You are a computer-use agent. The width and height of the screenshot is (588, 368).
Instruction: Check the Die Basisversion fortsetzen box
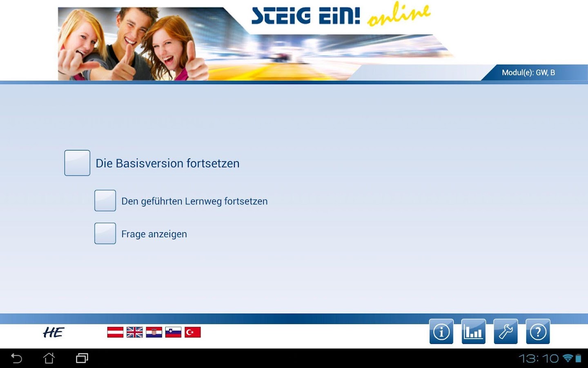pos(77,163)
